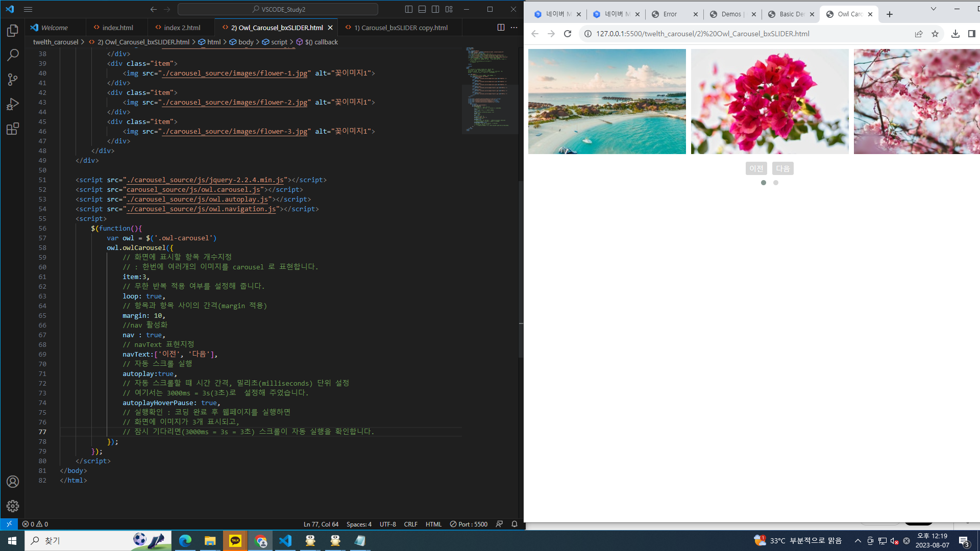Screen dimensions: 980x551
Task: Expand the Chrome tab search chevron
Action: click(x=933, y=9)
